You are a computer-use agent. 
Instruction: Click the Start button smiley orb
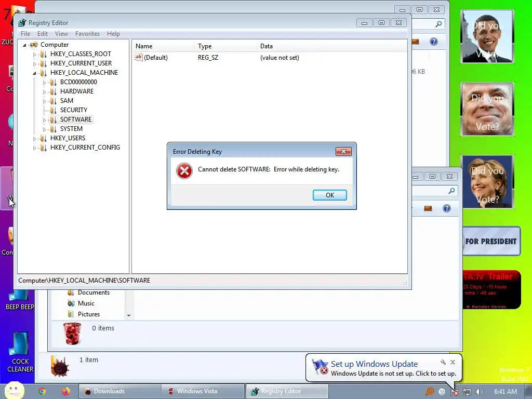point(14,391)
